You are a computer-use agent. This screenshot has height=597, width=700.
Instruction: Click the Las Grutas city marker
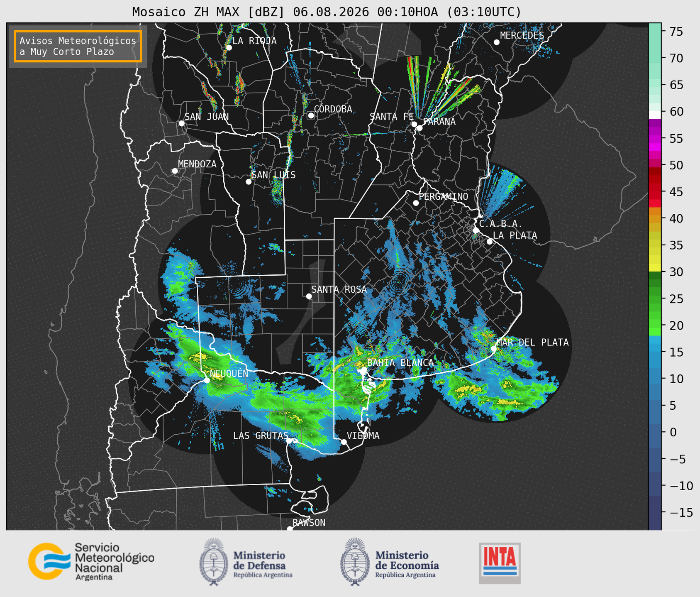289,440
